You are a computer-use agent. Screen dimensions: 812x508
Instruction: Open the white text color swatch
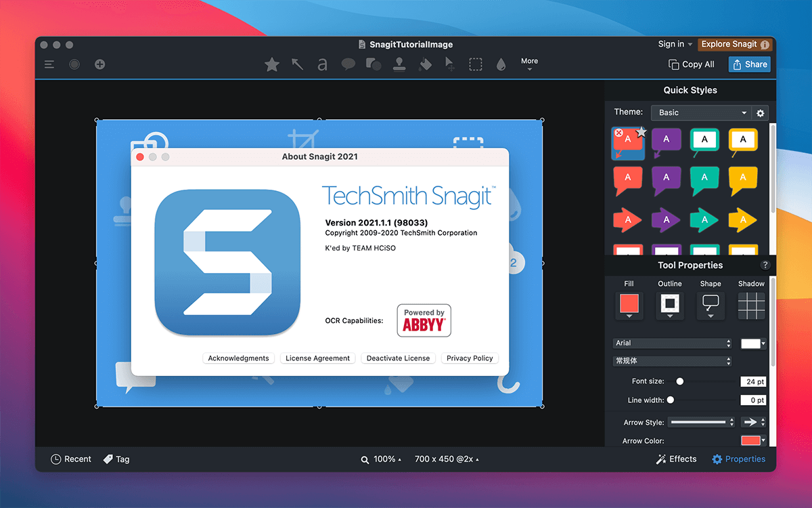pyautogui.click(x=753, y=344)
